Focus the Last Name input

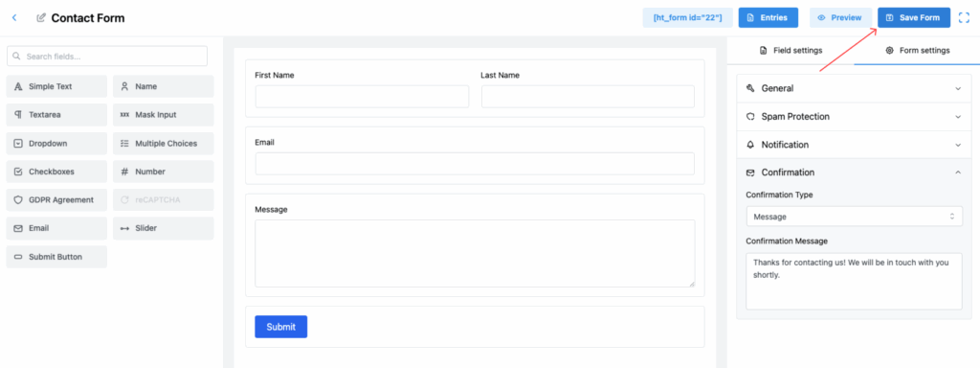[588, 97]
